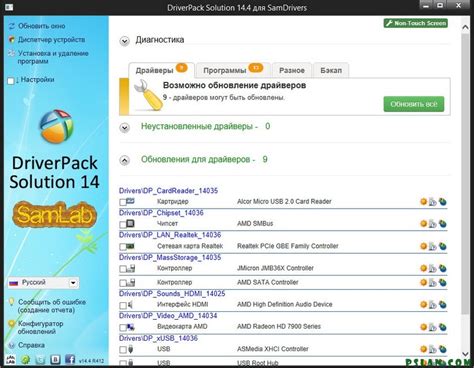Open the VKontakte social icon
Image resolution: width=474 pixels, height=368 pixels.
pos(55,359)
